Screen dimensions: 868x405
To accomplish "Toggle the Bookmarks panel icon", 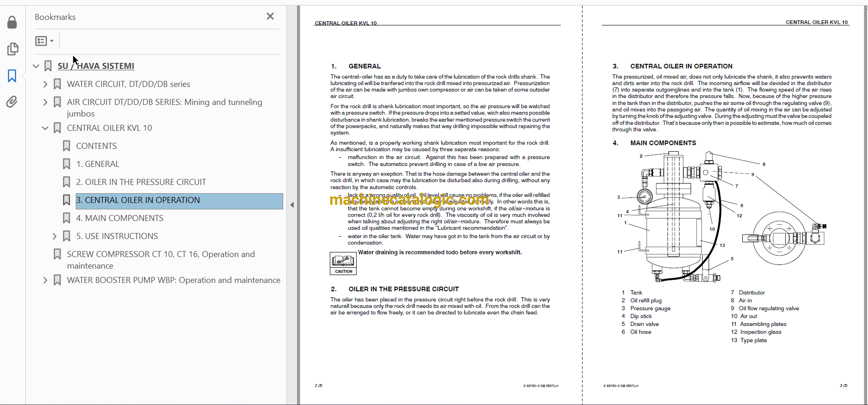I will [x=12, y=76].
